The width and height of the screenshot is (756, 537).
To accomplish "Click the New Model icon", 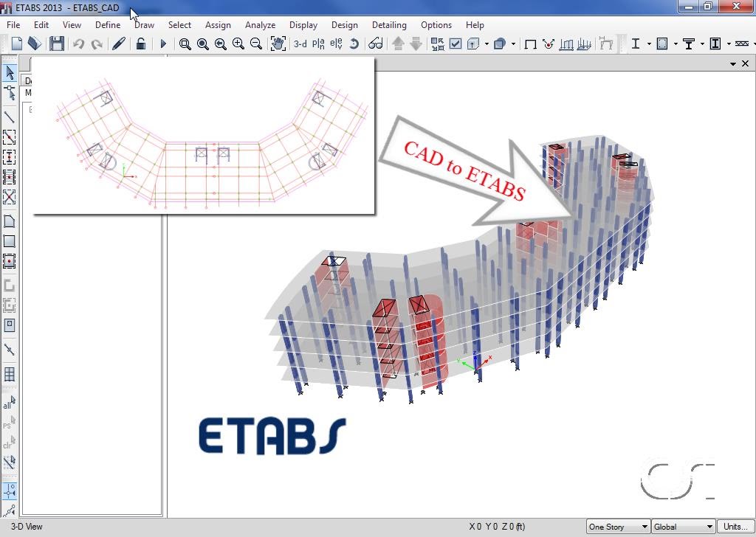I will tap(16, 44).
